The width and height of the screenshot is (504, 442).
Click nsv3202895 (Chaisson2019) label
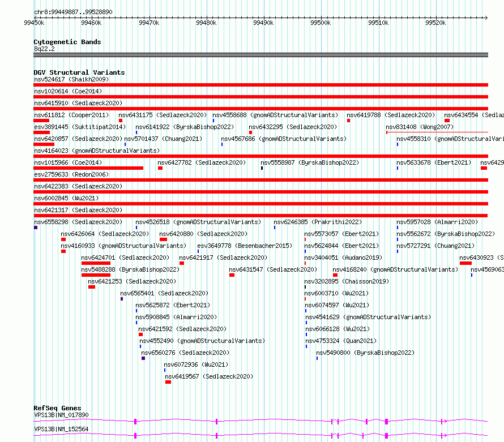coord(347,281)
